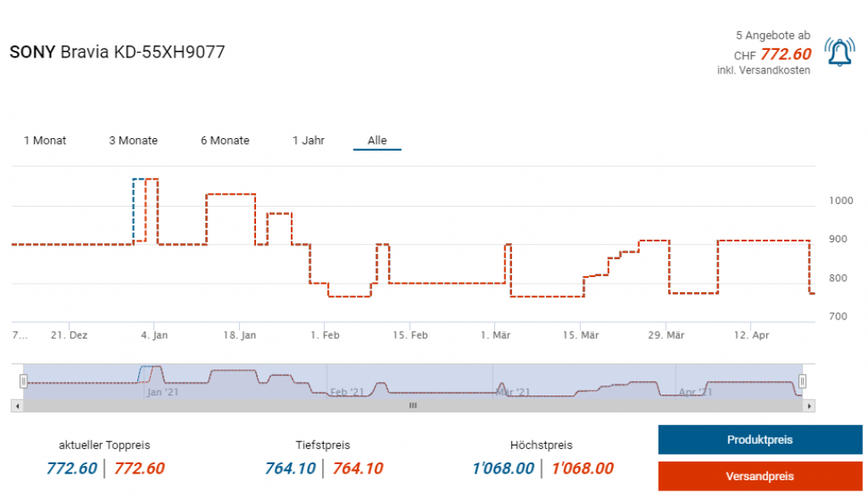Click Apr '21 in the navigator
868x498 pixels.
[695, 392]
